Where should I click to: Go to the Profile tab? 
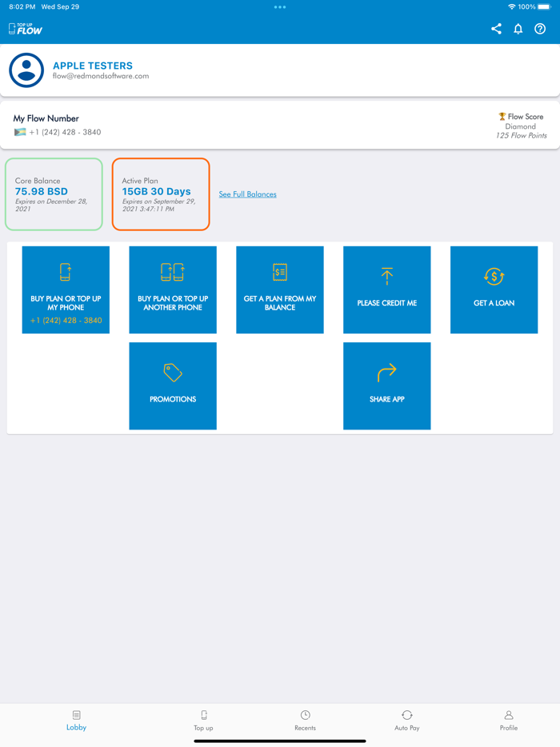coord(509,721)
